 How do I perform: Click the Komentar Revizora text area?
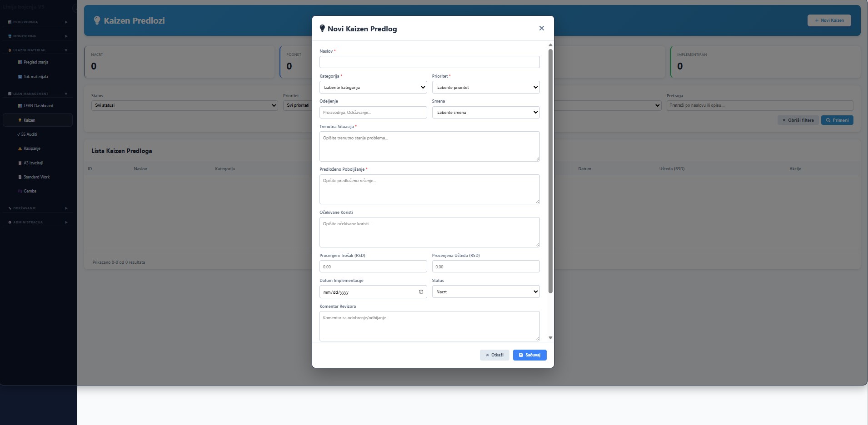429,326
